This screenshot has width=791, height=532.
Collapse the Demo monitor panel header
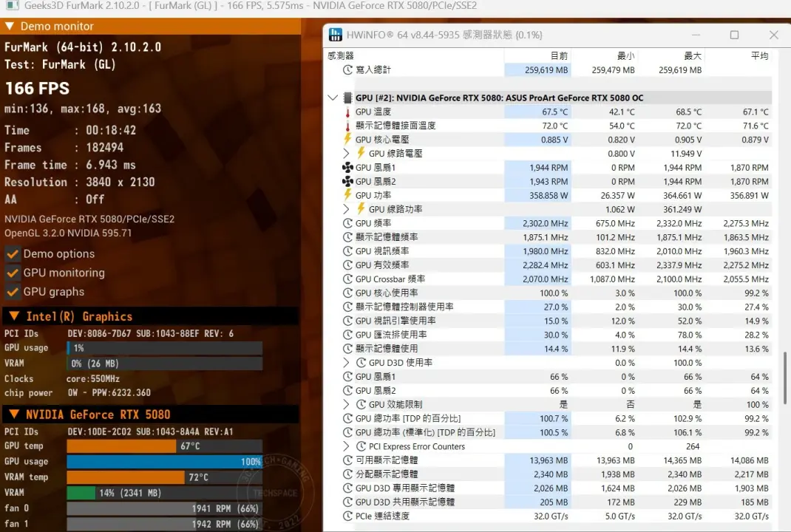click(10, 26)
